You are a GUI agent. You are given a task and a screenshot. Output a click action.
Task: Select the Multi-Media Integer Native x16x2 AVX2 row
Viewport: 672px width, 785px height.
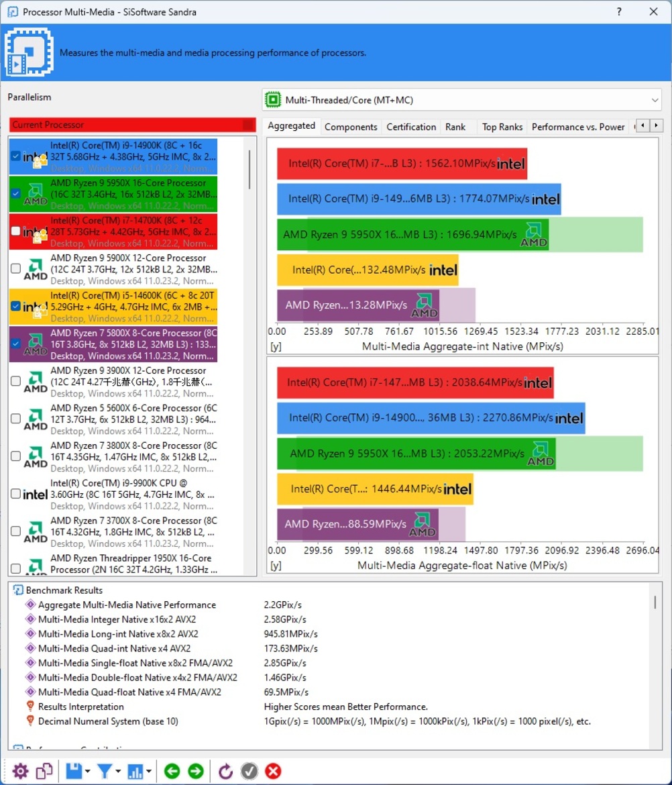click(329, 619)
